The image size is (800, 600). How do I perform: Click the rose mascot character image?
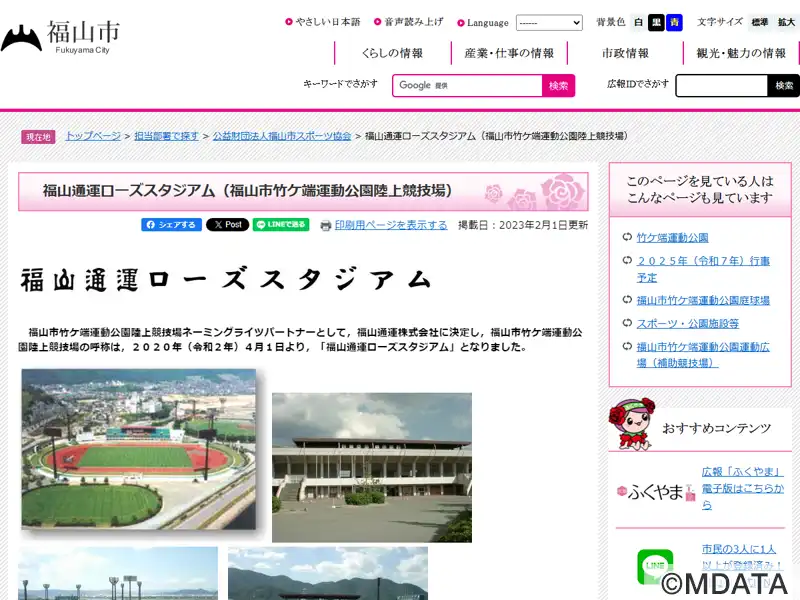point(632,424)
